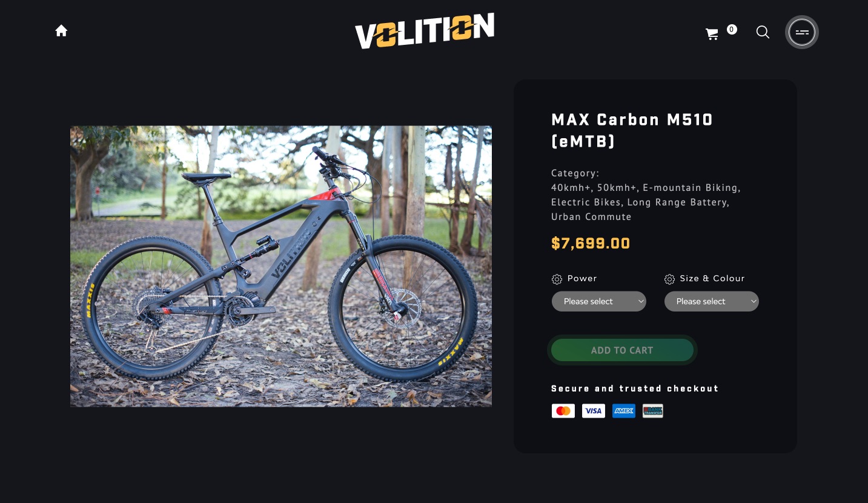The width and height of the screenshot is (868, 503).
Task: Click the bank transfer payment icon
Action: (653, 411)
